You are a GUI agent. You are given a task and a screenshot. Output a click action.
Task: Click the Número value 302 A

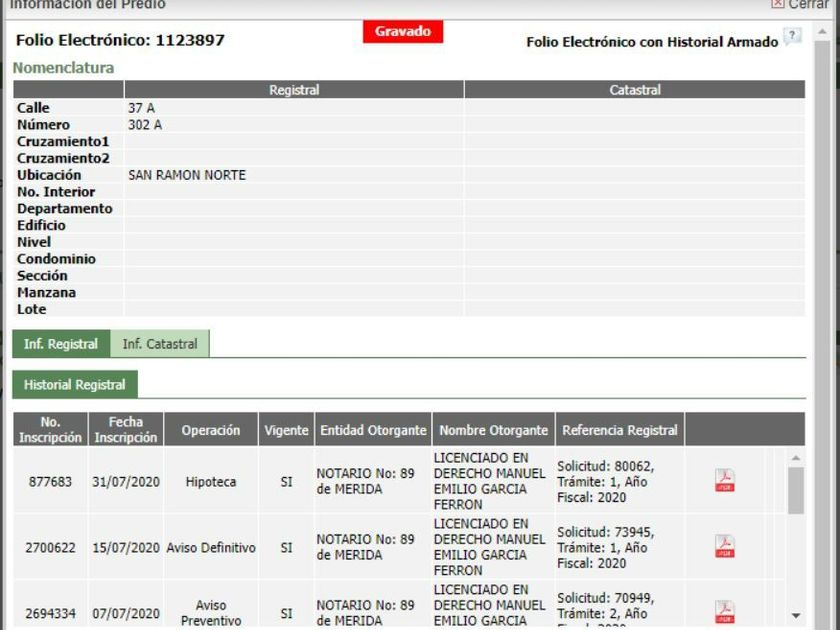tap(145, 125)
